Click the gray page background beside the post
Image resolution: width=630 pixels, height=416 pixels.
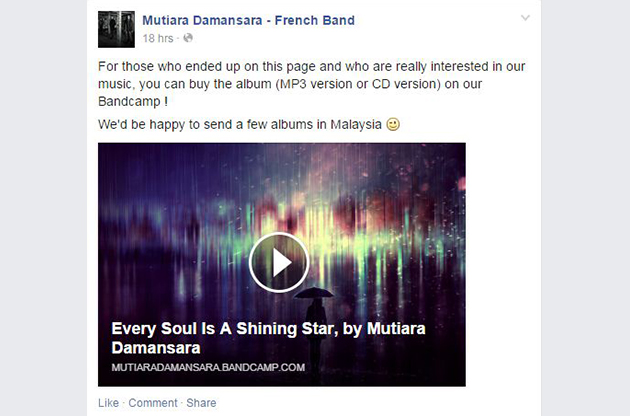585,208
